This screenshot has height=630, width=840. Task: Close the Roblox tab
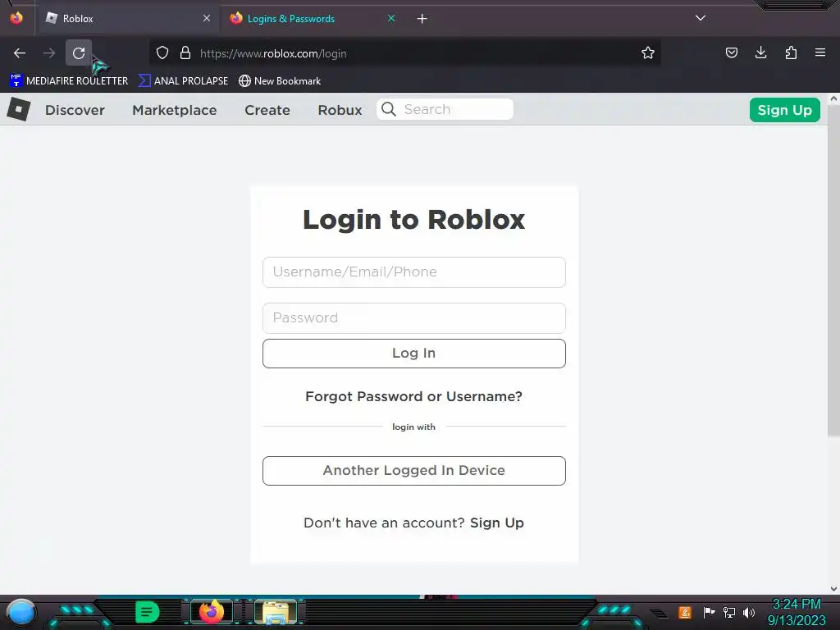click(x=207, y=18)
